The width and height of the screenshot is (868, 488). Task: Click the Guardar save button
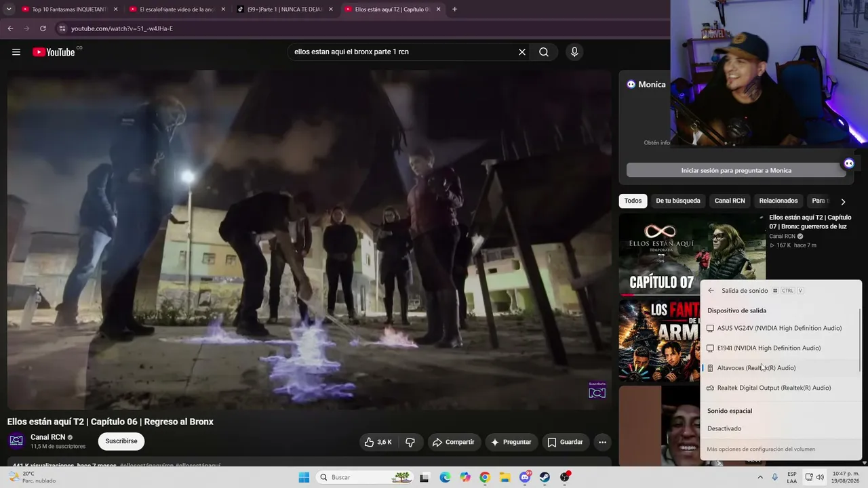pos(565,442)
